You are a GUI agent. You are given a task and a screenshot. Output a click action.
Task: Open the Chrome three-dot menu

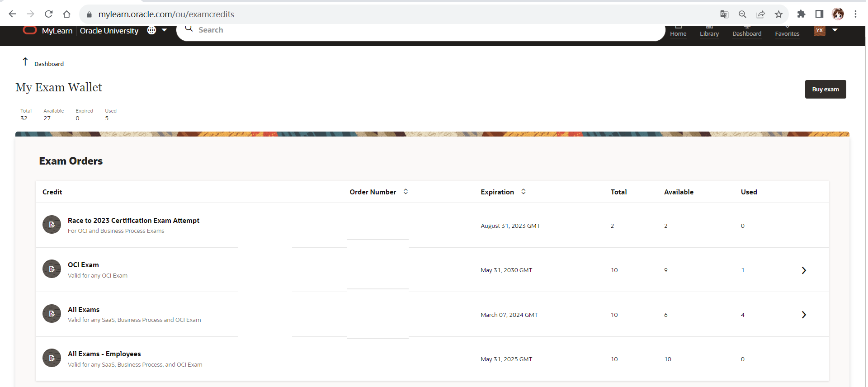pos(855,14)
